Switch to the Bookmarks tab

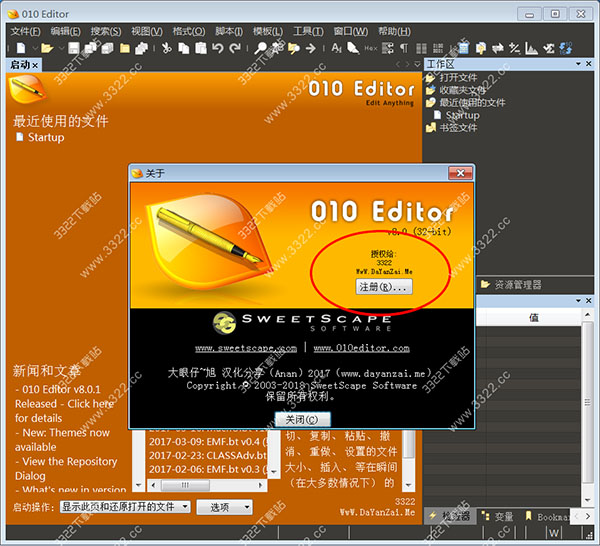(x=547, y=517)
